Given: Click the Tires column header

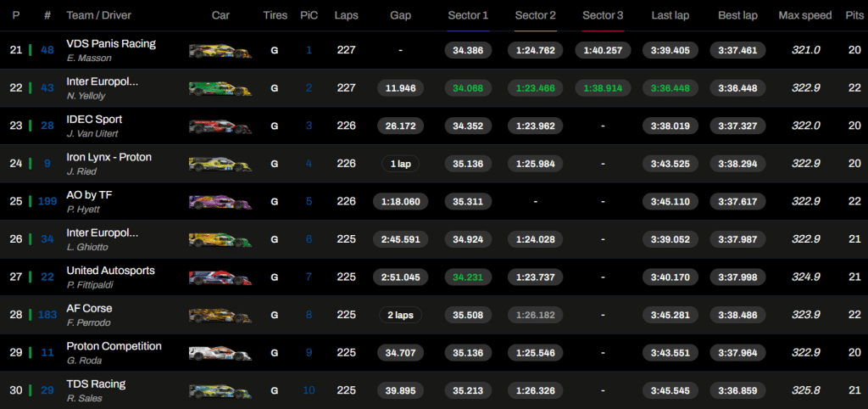Looking at the screenshot, I should pos(275,15).
